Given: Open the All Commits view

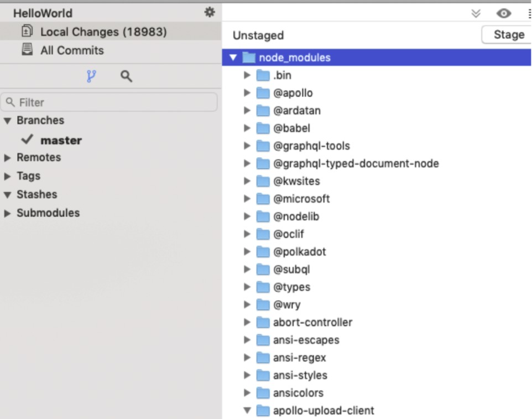Looking at the screenshot, I should pyautogui.click(x=72, y=50).
